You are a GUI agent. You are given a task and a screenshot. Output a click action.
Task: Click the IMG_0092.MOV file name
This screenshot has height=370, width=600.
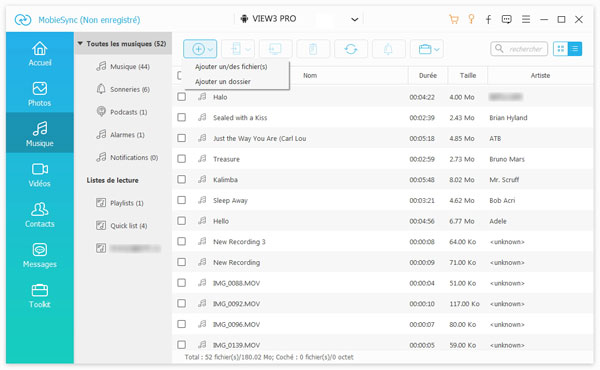(236, 303)
